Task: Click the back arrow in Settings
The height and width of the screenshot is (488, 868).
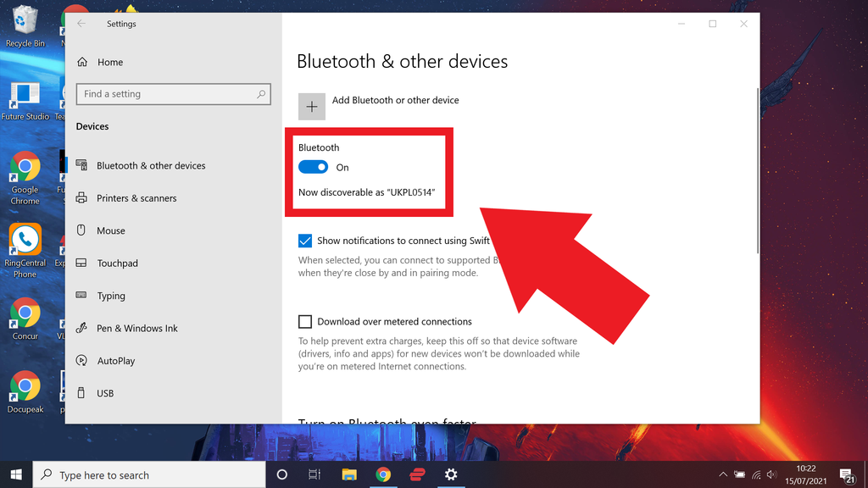Action: [x=81, y=24]
